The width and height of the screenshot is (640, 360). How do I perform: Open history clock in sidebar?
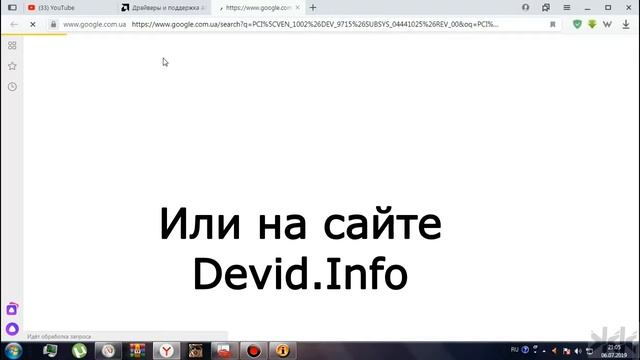tap(12, 87)
